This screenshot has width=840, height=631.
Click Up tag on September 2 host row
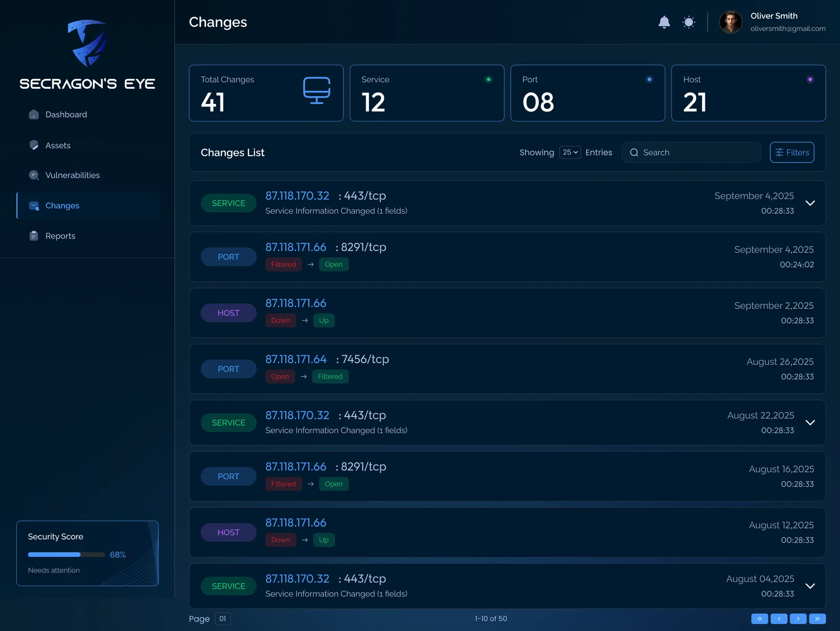(324, 320)
